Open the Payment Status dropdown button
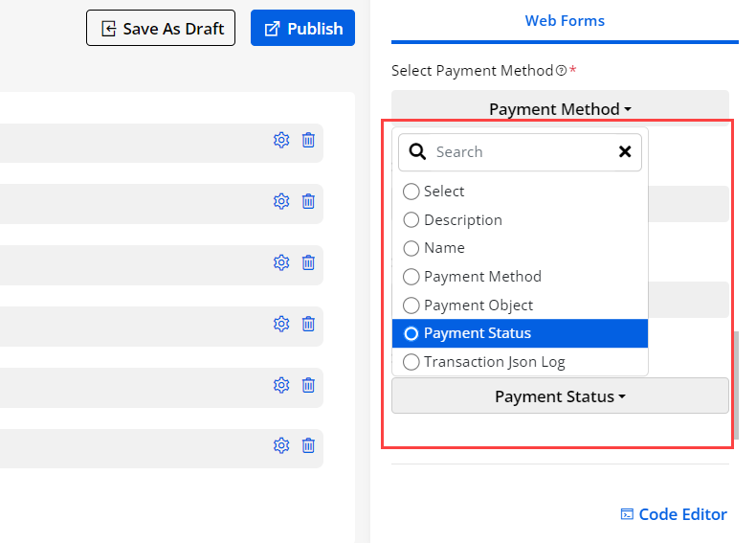The height and width of the screenshot is (543, 756). (560, 396)
